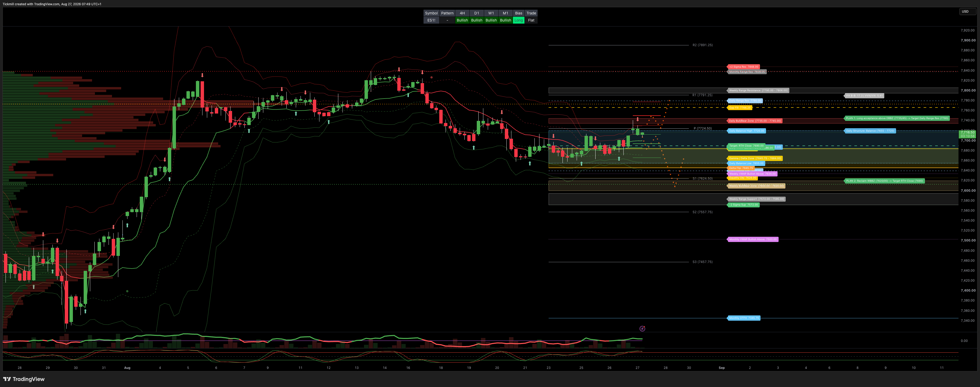Image resolution: width=980 pixels, height=387 pixels.
Task: Click the purple lightning event icon
Action: click(642, 328)
